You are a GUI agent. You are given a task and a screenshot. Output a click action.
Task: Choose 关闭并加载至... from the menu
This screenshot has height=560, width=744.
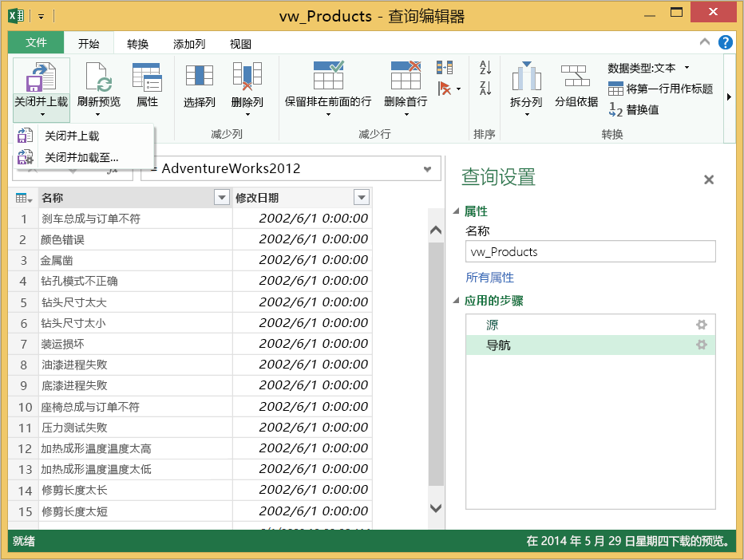click(x=81, y=157)
